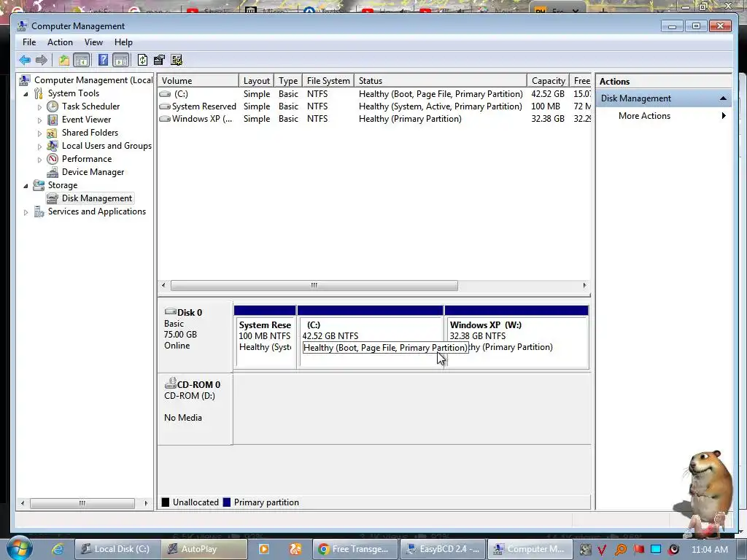Click the Performance gauge icon
The image size is (747, 560).
pos(53,159)
